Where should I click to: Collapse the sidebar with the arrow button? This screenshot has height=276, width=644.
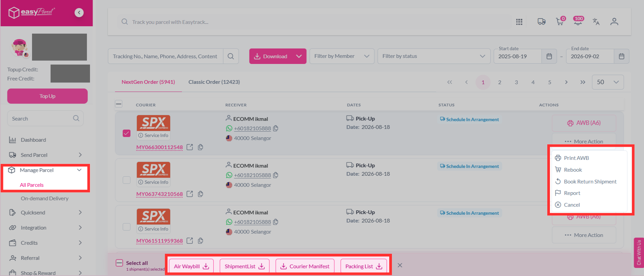click(79, 12)
